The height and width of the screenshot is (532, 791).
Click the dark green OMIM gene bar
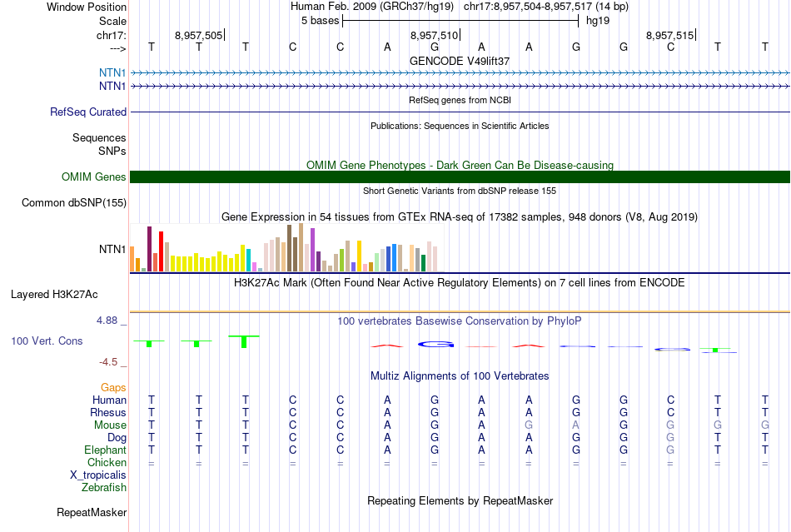coord(460,177)
